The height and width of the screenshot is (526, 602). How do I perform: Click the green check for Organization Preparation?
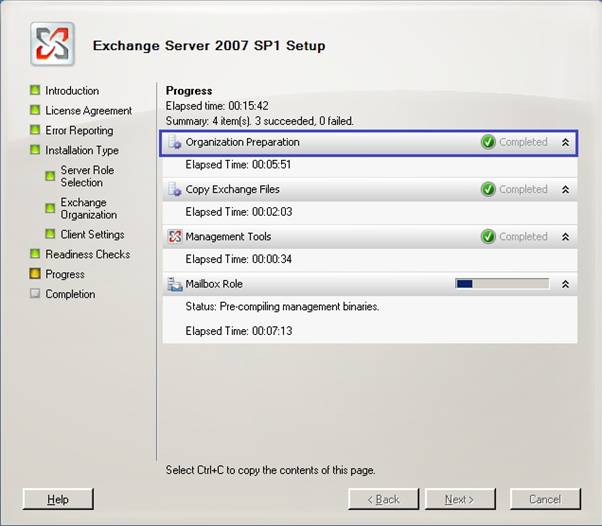pyautogui.click(x=488, y=142)
